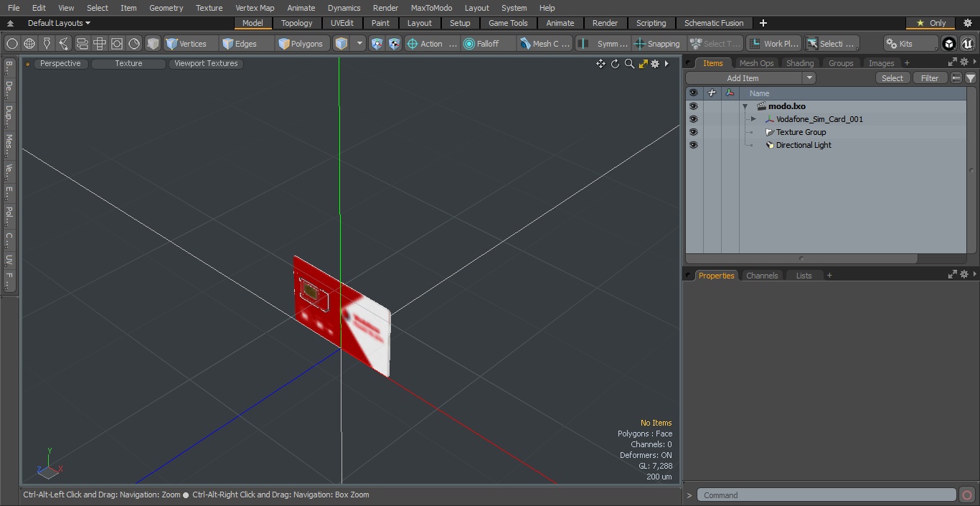Viewport: 980px width, 506px height.
Task: Toggle visibility eye for modo.lxo
Action: 693,106
